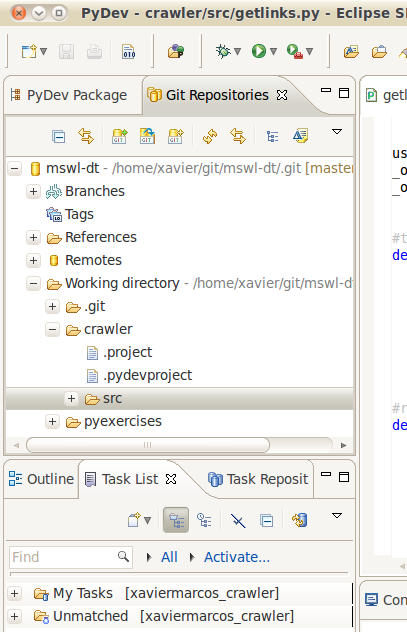Switch to PyDev Package tab
The height and width of the screenshot is (632, 407).
click(x=69, y=95)
